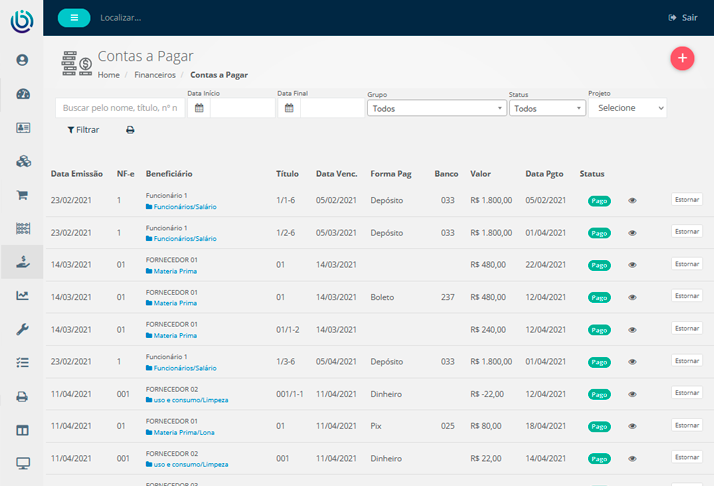
Task: Open the Projeto Selecione dropdown
Action: [x=627, y=108]
